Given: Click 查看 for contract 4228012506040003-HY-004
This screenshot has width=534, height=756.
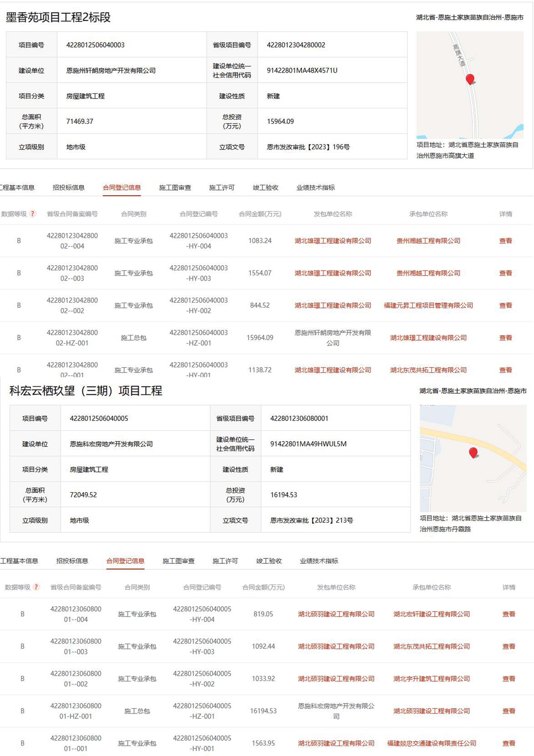Looking at the screenshot, I should pyautogui.click(x=505, y=241).
